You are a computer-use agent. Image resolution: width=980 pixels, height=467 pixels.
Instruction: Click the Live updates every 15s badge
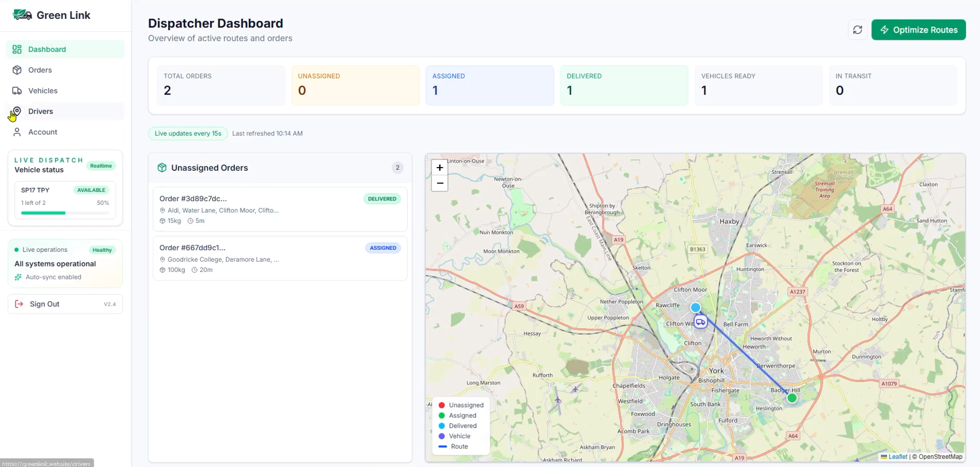188,134
